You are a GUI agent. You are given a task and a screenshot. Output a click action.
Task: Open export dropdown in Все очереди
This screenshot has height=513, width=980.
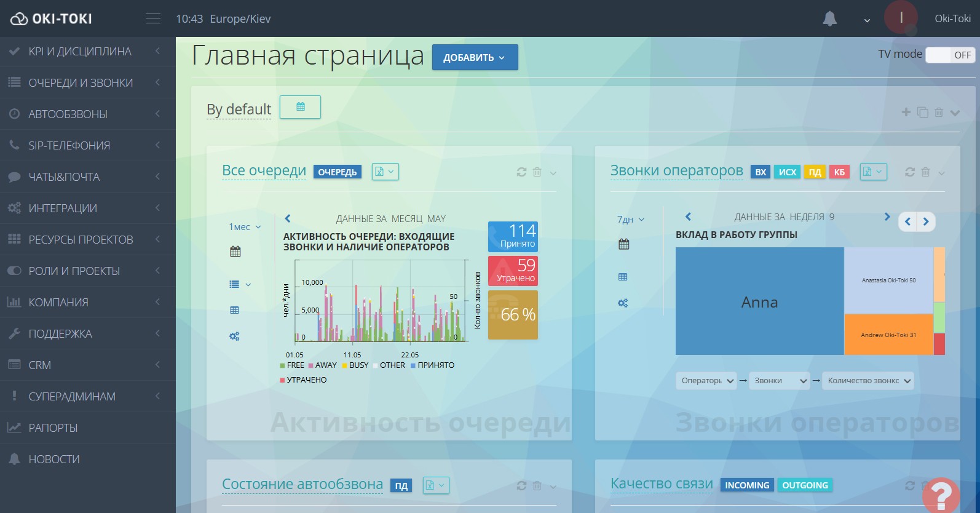[x=385, y=172]
